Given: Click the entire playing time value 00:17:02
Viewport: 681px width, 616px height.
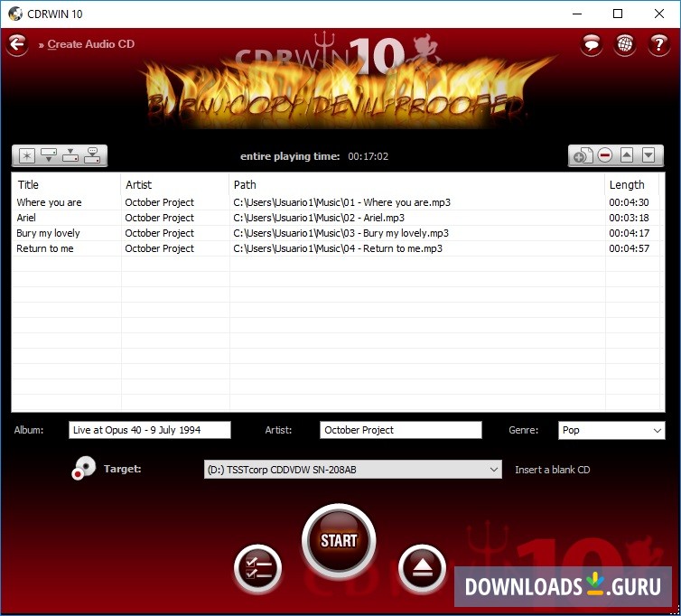Looking at the screenshot, I should [x=368, y=156].
